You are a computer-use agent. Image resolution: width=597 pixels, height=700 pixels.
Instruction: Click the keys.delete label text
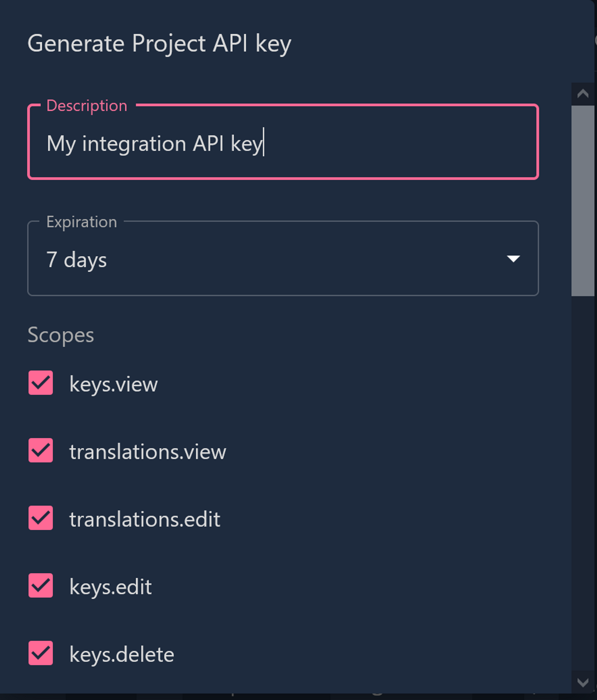coord(121,654)
